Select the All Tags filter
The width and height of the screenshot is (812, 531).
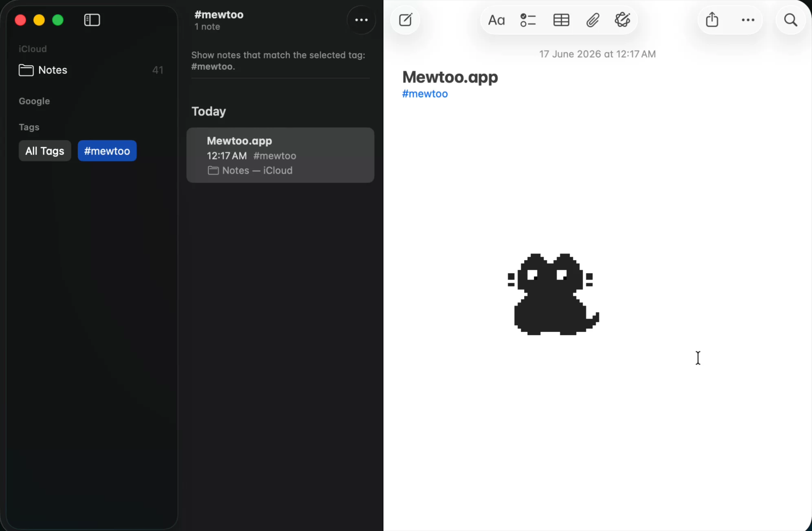click(45, 151)
